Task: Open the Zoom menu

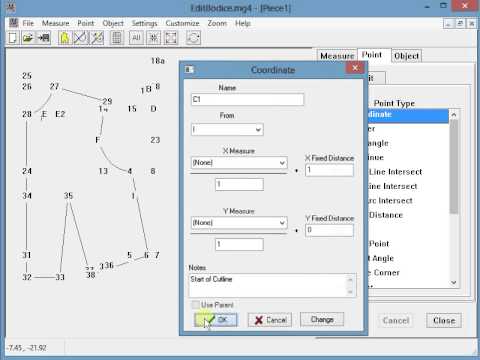Action: point(217,23)
